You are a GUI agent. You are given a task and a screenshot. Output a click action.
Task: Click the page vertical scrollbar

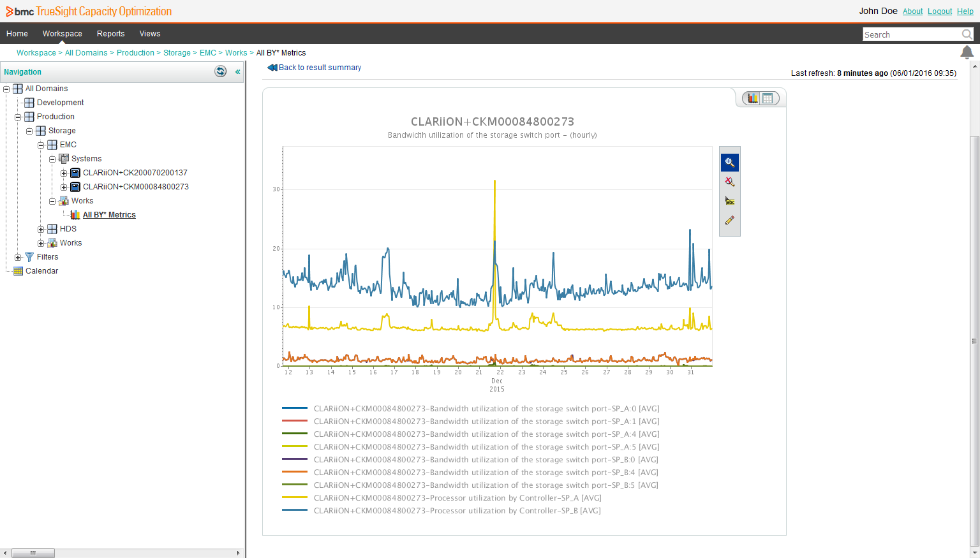[974, 341]
